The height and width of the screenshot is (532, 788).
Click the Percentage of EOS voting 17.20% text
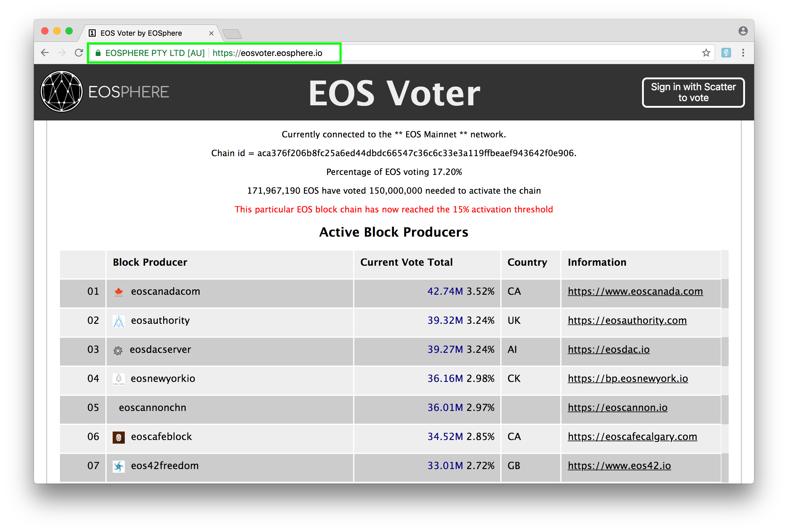click(394, 172)
